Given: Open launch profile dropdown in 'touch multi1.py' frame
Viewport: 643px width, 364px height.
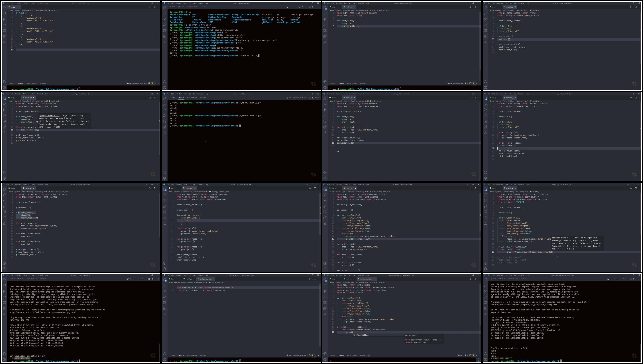Looking at the screenshot, I should [307, 7].
